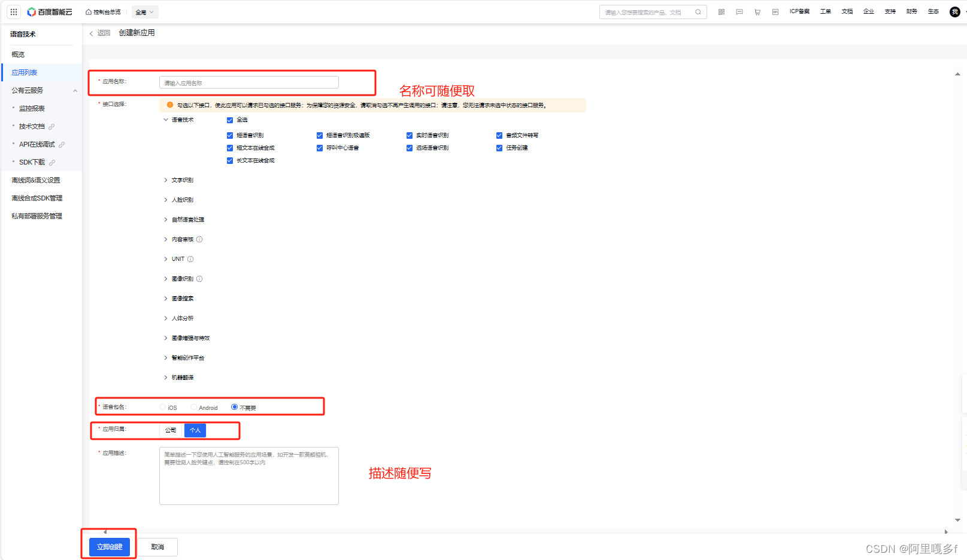The width and height of the screenshot is (967, 560).
Task: Uncheck 呼叫中心语音 checkbox
Action: [x=320, y=148]
